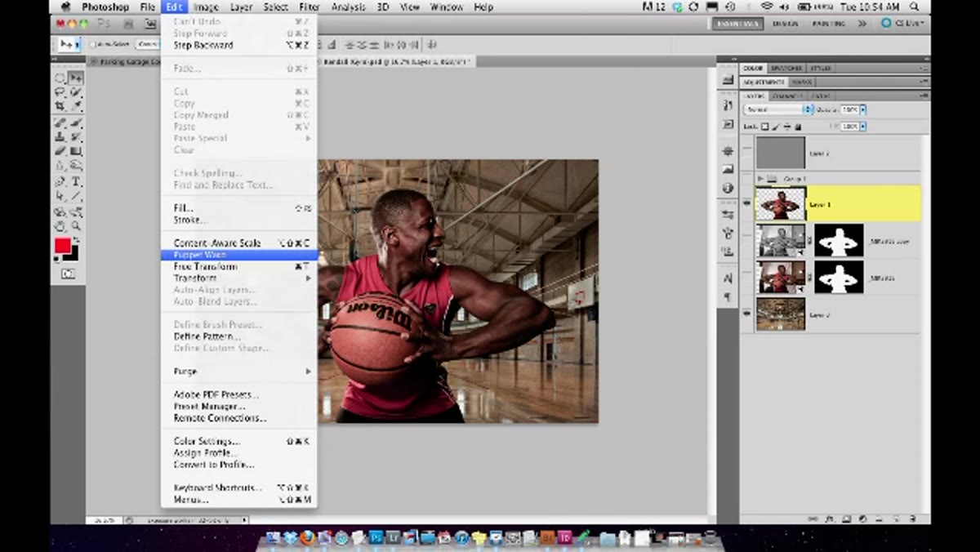Select the Gradient tool
Image resolution: width=980 pixels, height=552 pixels.
tap(76, 151)
